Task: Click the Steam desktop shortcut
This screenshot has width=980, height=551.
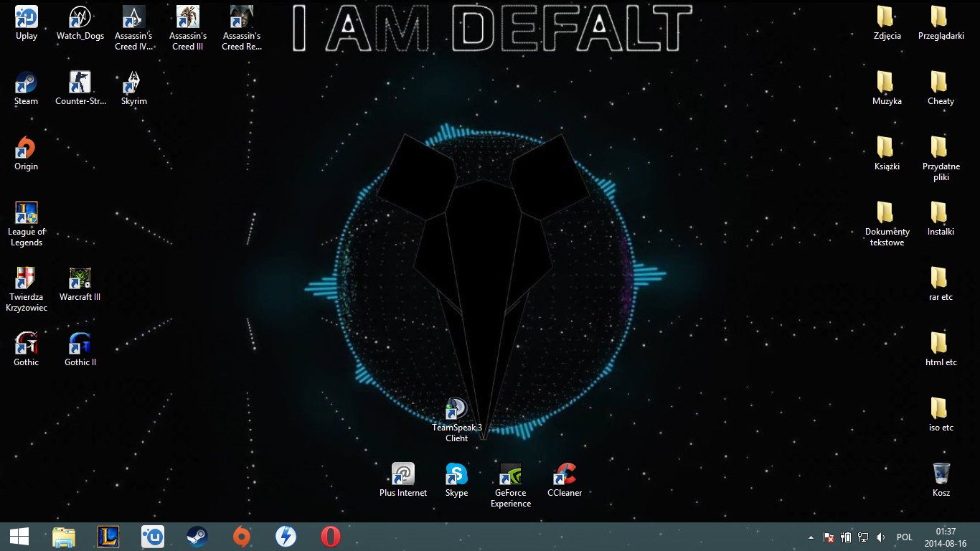Action: [27, 88]
